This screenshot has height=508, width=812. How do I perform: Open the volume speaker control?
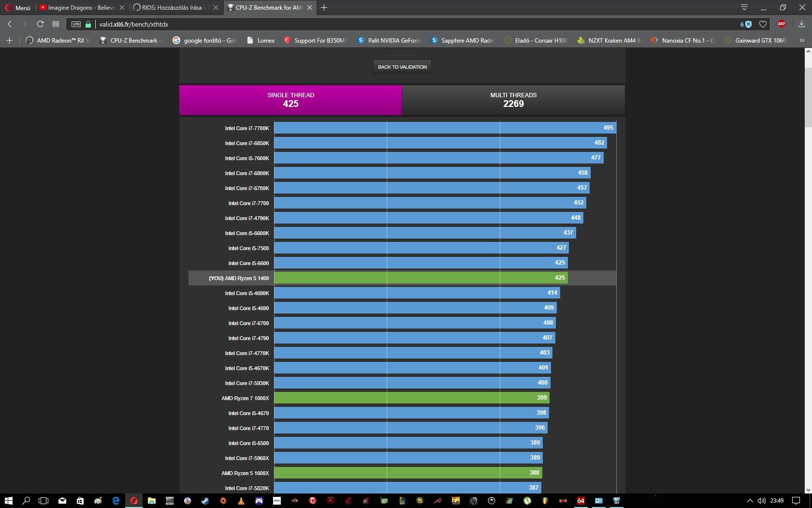[762, 501]
